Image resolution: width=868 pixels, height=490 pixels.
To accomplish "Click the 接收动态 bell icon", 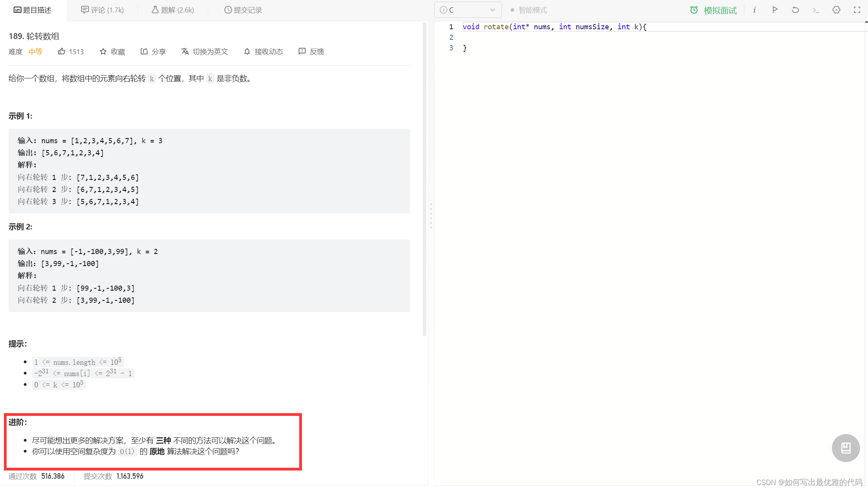I will coord(247,51).
